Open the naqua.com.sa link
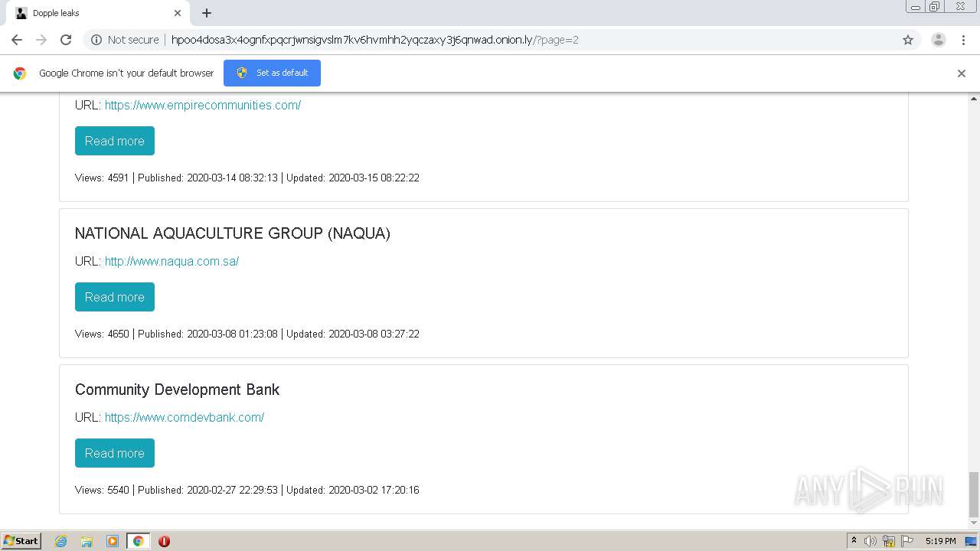Image resolution: width=980 pixels, height=551 pixels. [x=171, y=261]
